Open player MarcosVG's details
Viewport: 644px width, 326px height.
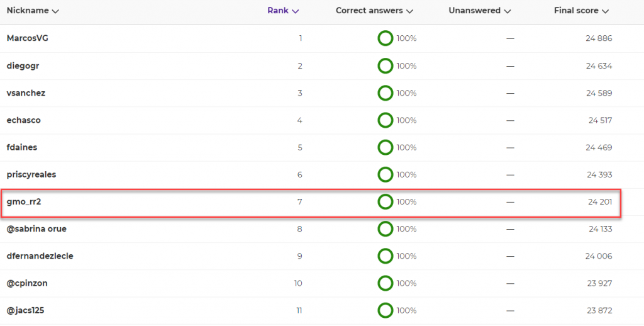click(x=25, y=38)
